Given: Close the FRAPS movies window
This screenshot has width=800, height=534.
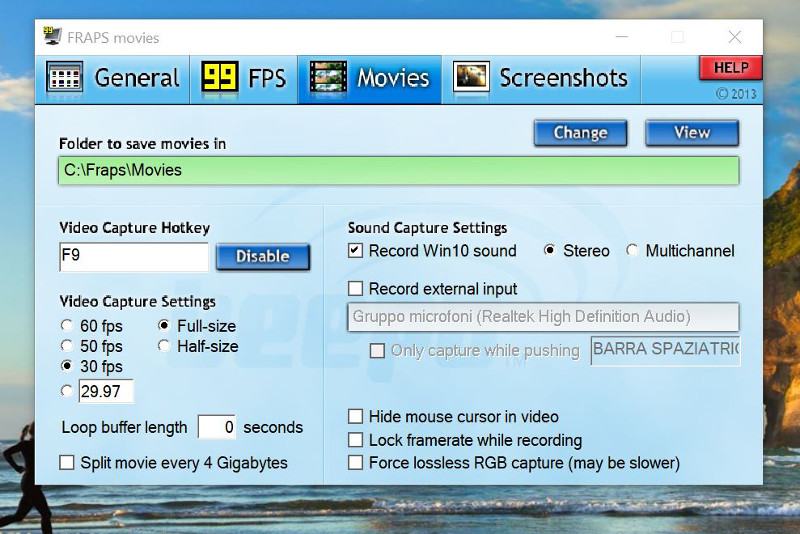Looking at the screenshot, I should point(735,37).
